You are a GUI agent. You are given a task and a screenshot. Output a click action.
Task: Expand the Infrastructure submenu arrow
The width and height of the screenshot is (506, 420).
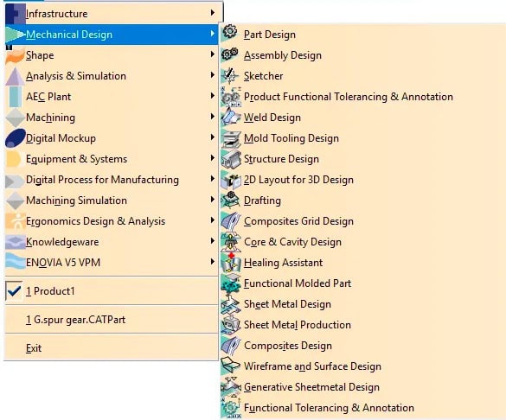tap(212, 13)
